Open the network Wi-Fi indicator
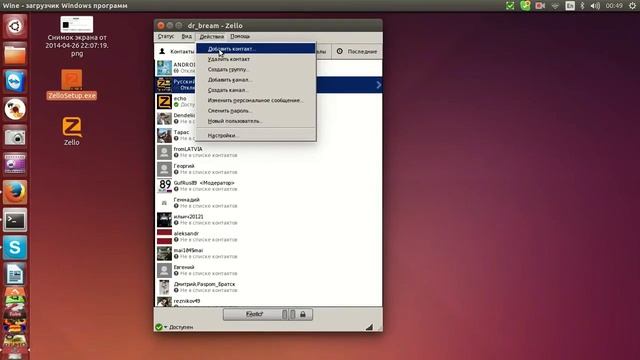 555,6
